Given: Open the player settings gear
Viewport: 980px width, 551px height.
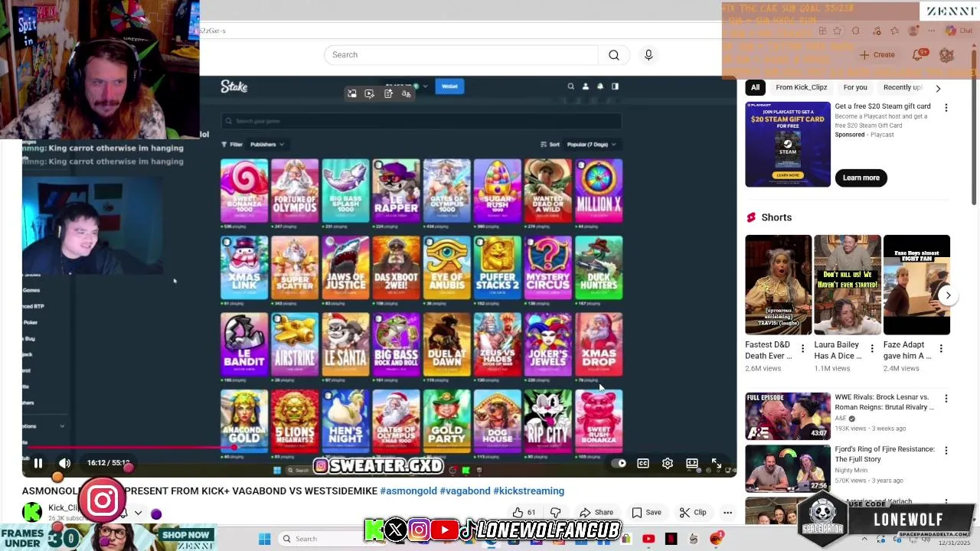Looking at the screenshot, I should [668, 463].
